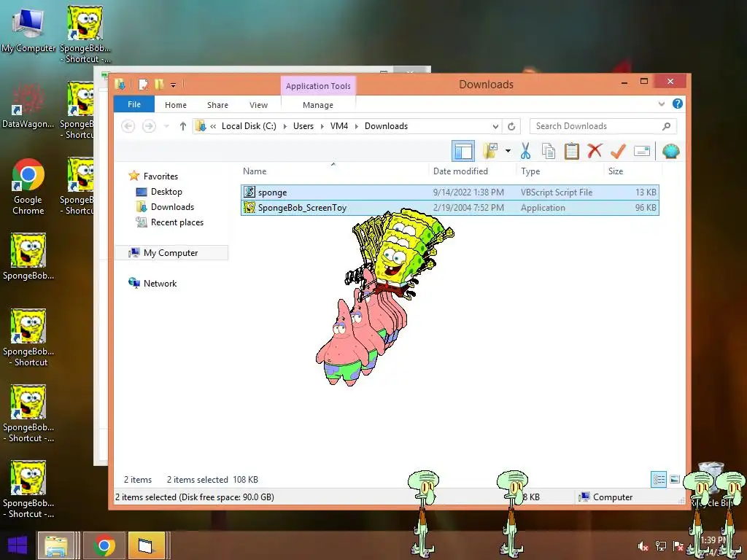The width and height of the screenshot is (747, 560).
Task: Click the network tray icon
Action: [661, 547]
